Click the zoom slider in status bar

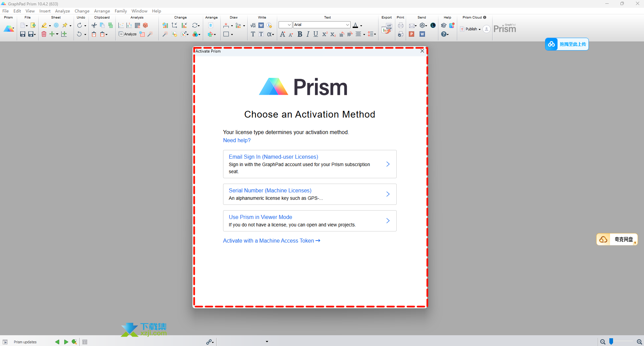pyautogui.click(x=611, y=342)
